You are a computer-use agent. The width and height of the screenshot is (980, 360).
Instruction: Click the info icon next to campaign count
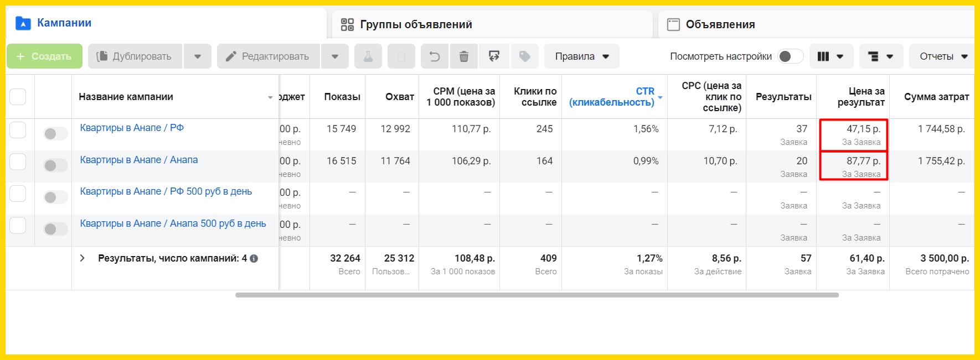click(x=254, y=258)
